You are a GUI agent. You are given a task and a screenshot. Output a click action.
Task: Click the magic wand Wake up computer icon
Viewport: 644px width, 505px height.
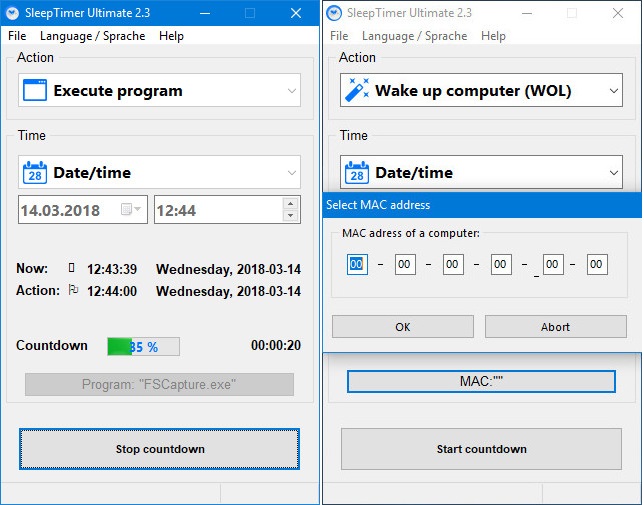coord(357,90)
